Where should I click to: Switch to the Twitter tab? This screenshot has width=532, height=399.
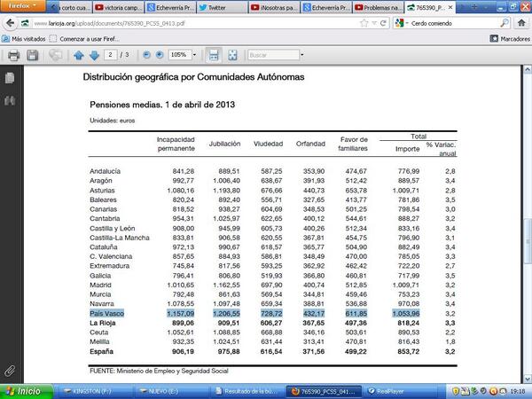click(223, 7)
